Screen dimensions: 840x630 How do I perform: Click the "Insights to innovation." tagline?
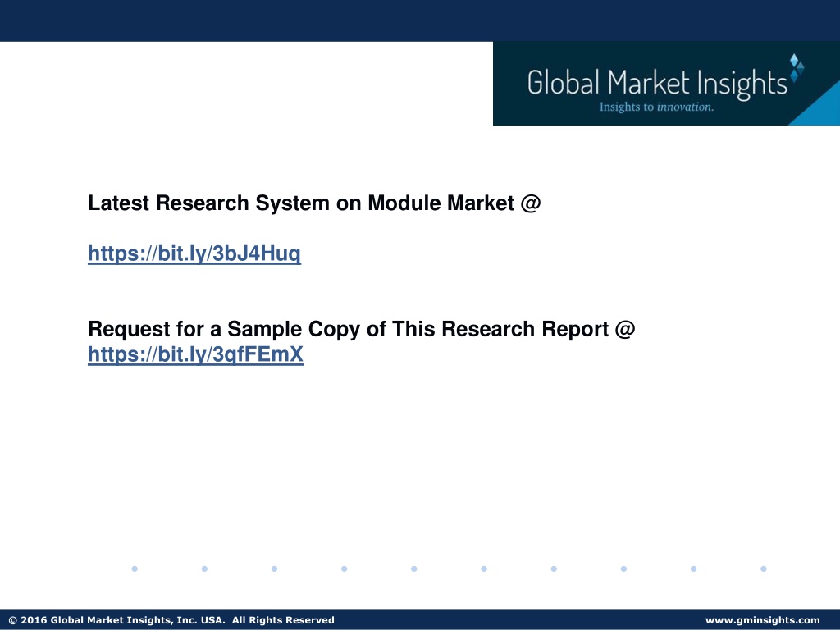pyautogui.click(x=656, y=107)
